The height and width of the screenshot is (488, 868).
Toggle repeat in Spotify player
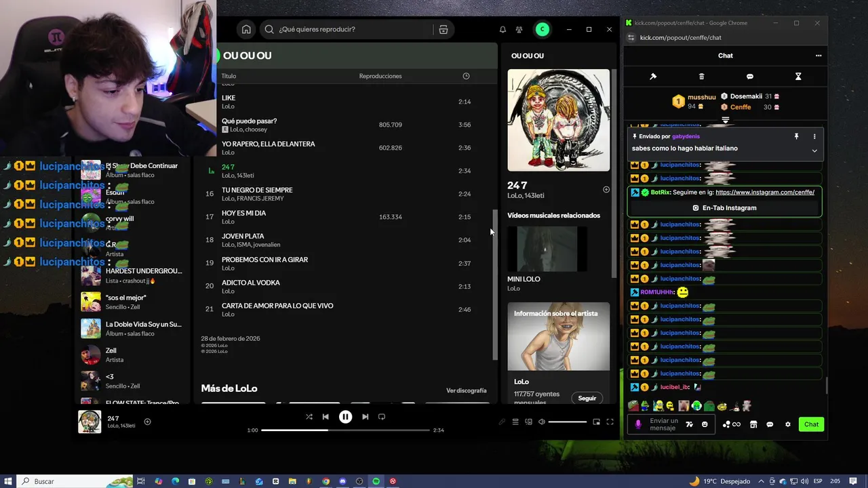pyautogui.click(x=382, y=417)
